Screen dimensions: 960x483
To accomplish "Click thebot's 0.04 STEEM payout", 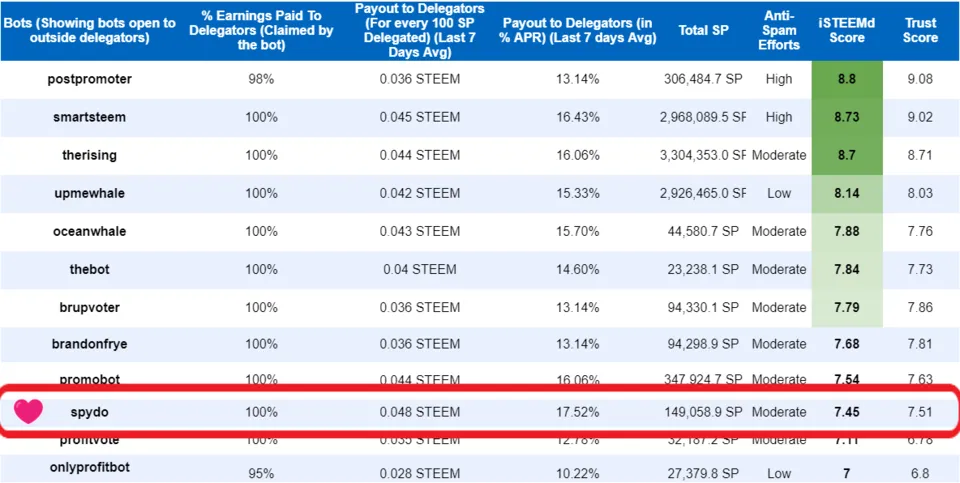I will [419, 269].
